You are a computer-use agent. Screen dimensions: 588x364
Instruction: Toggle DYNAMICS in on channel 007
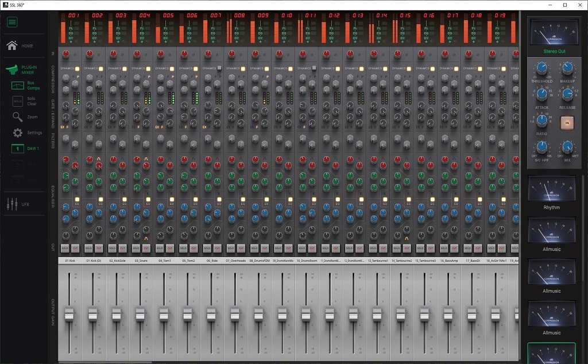pyautogui.click(x=219, y=68)
